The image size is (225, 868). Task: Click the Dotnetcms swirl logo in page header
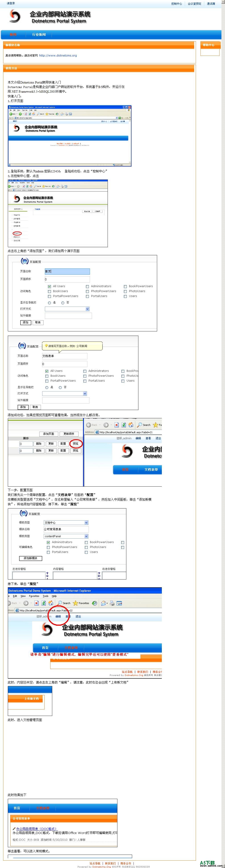click(15, 16)
